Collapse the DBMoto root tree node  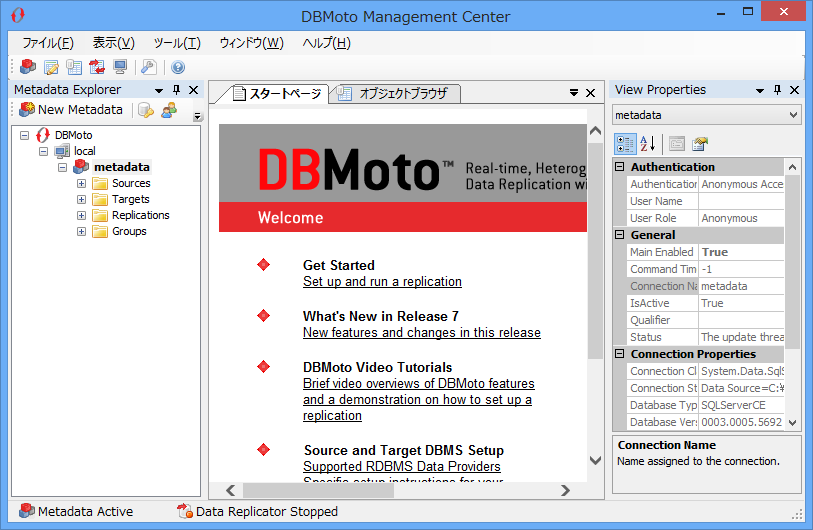(24, 135)
